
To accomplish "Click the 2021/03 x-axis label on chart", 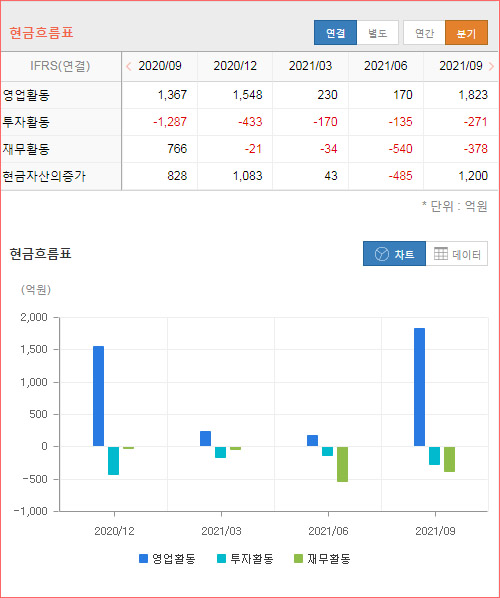I will click(x=221, y=531).
